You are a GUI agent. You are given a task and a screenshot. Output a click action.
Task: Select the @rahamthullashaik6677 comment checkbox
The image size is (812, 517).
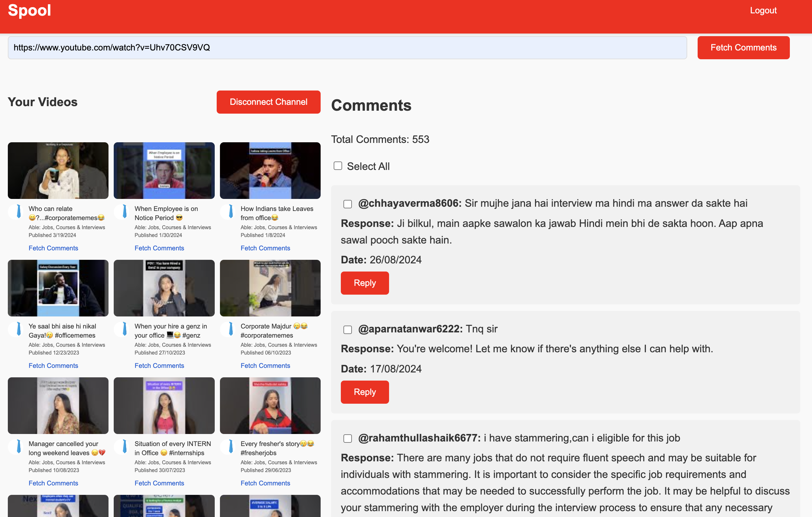[x=347, y=439]
